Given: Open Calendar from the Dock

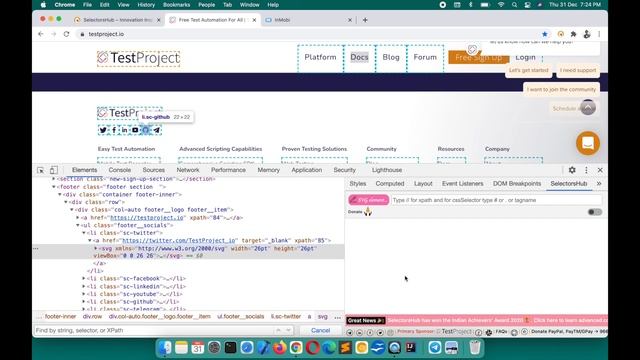Looking at the screenshot, I should point(198,348).
